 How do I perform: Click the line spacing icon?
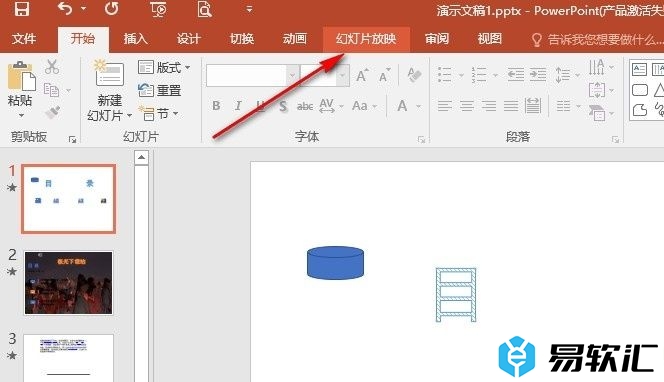(x=563, y=75)
